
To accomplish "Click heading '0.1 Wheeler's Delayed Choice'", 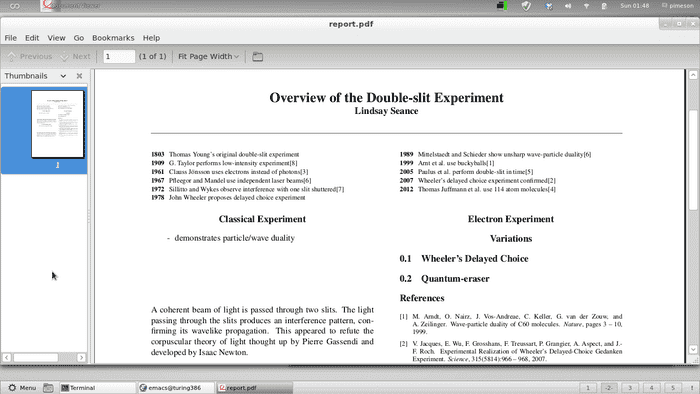I will click(464, 259).
